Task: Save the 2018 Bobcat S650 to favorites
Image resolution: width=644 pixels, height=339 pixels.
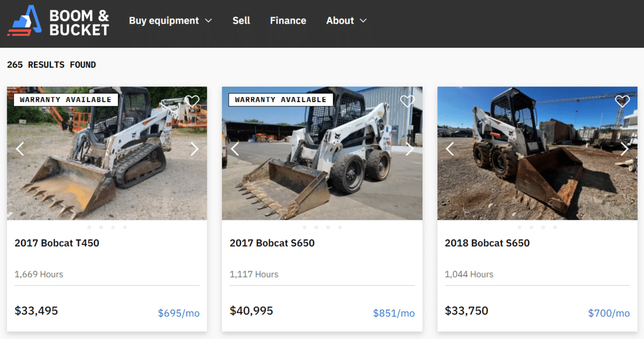Action: pos(622,101)
